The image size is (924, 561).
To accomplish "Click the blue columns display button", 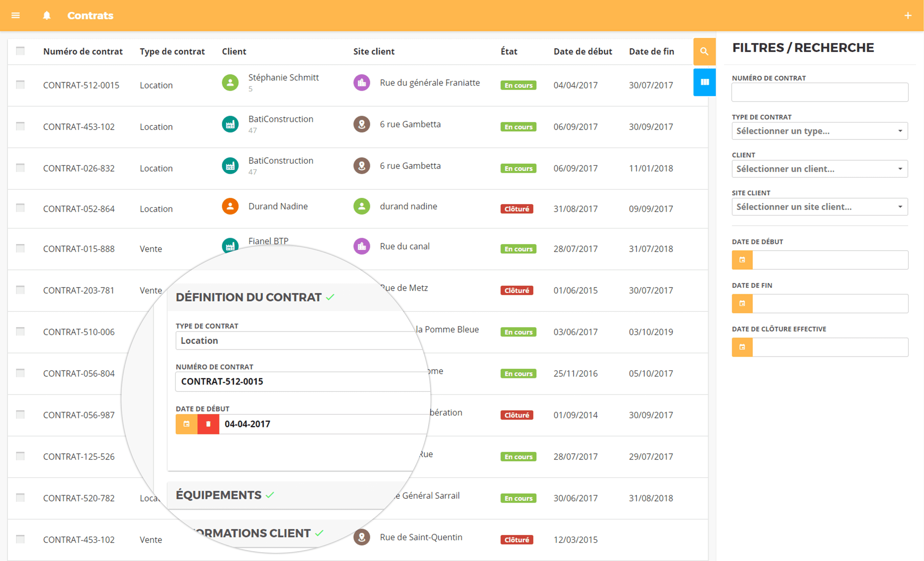I will click(x=704, y=82).
